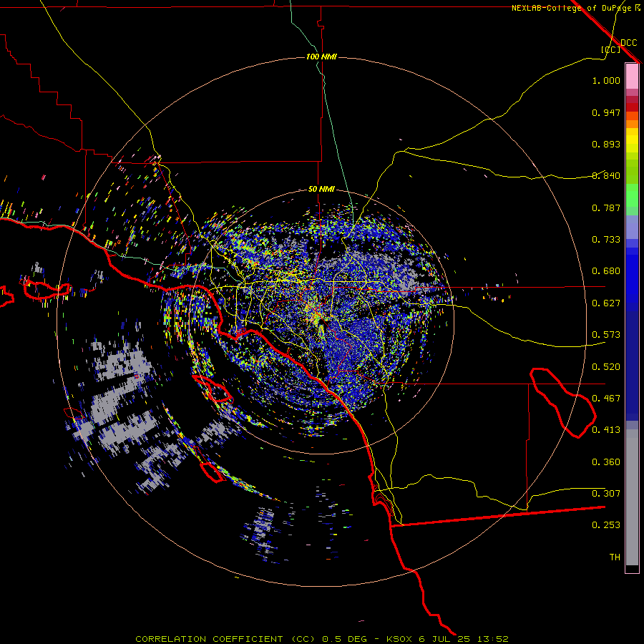
Task: Click the 50 NMI range ring label
Action: [x=321, y=189]
